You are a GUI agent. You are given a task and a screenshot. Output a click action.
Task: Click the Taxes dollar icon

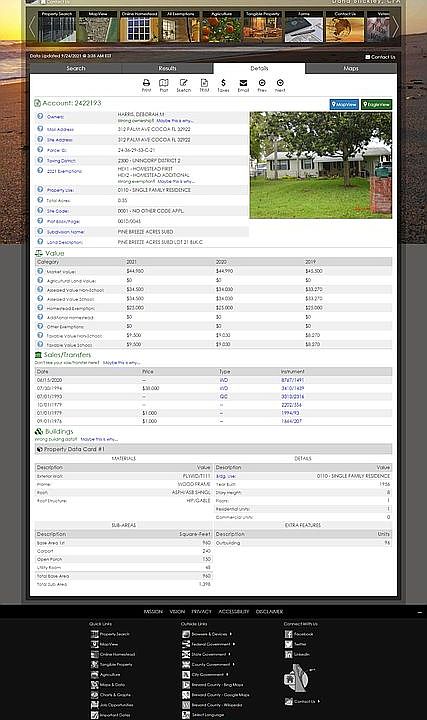pos(223,83)
